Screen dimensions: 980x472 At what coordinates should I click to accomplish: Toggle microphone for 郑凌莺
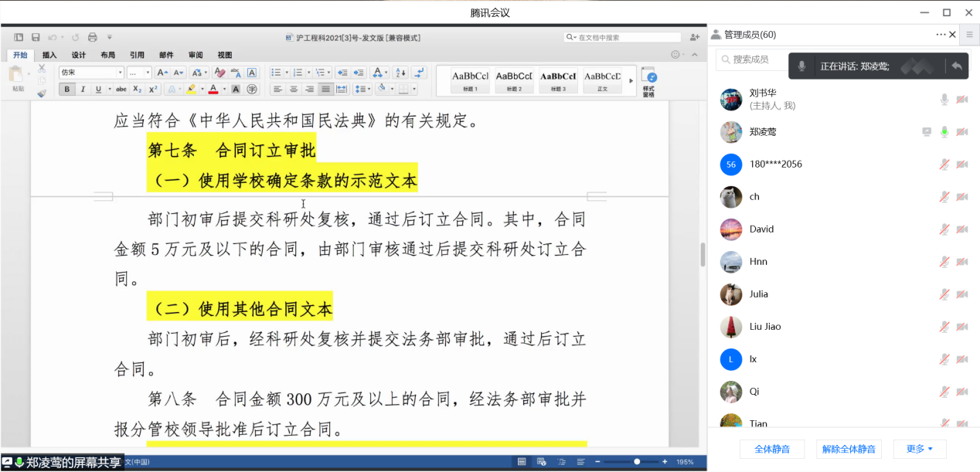944,132
